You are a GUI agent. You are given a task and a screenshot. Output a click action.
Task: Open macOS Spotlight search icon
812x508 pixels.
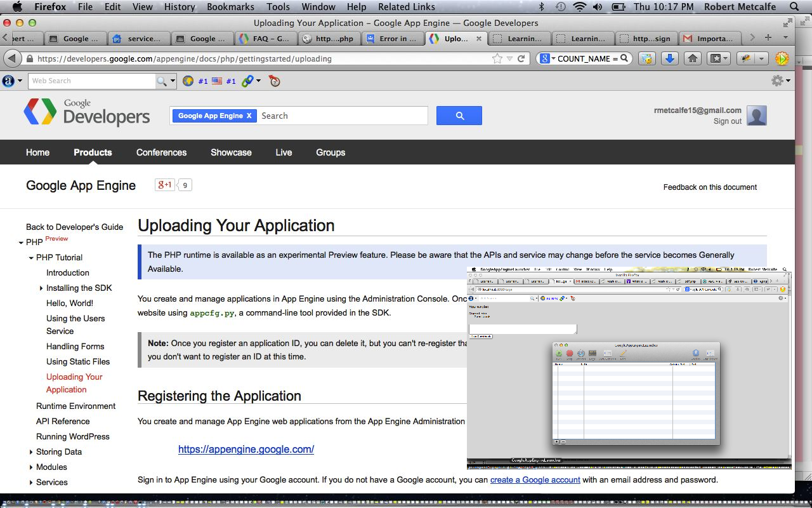[x=794, y=7]
